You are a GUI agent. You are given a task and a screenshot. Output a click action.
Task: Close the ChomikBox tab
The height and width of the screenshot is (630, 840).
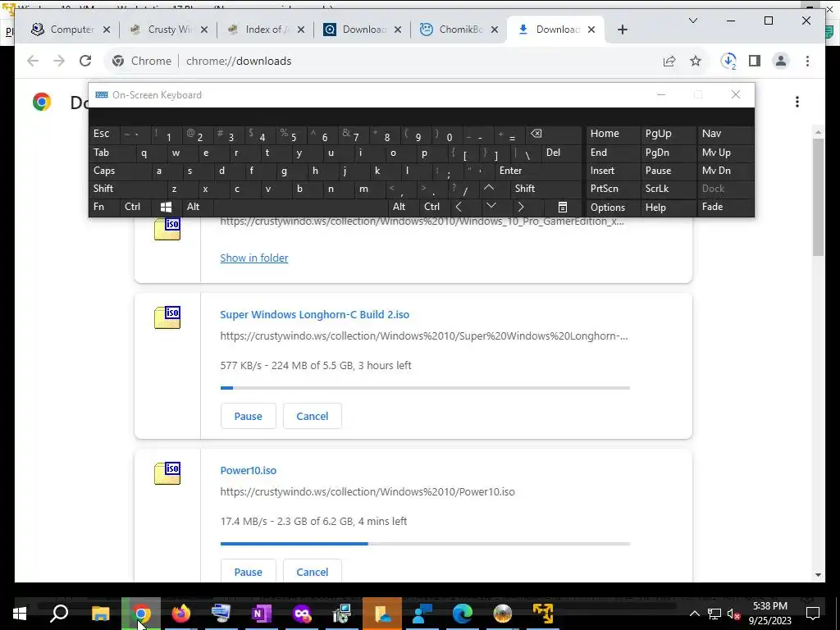click(495, 30)
